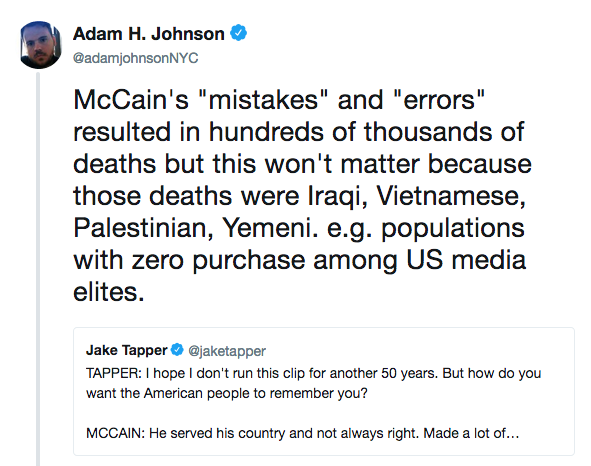Click the words "US media" in the tweet

[466, 260]
